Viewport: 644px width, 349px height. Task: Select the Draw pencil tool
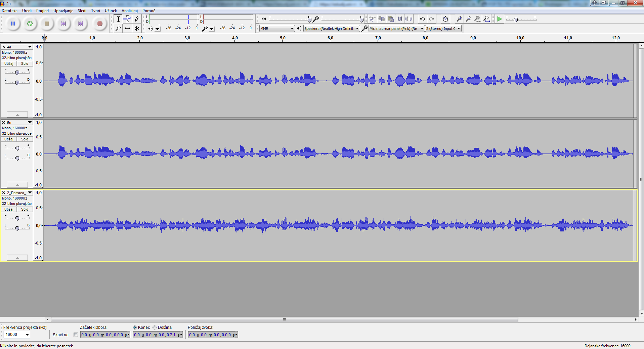coord(137,19)
